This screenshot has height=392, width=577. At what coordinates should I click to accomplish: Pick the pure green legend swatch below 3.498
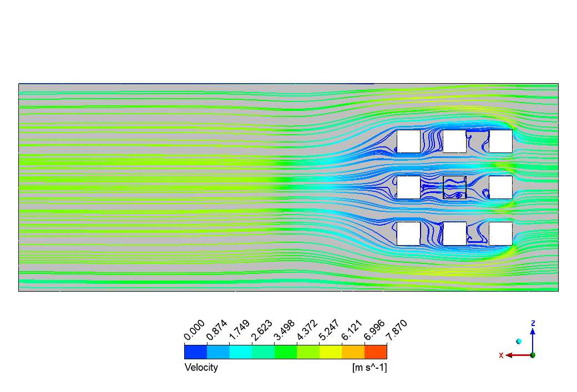pos(285,352)
